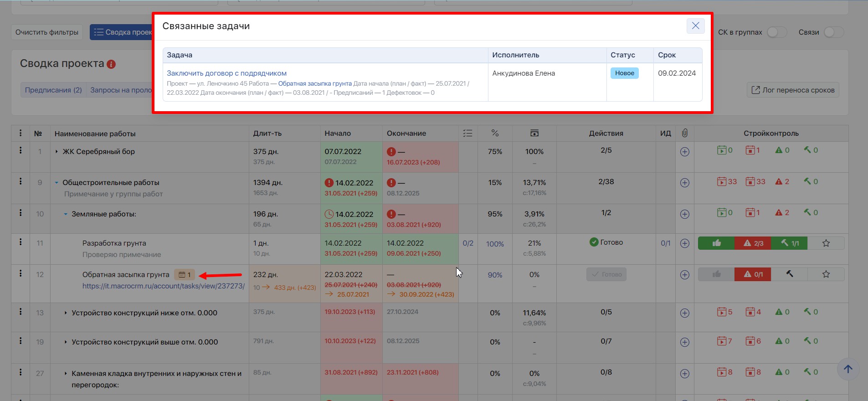Click the linked tasks badge on row 12
868x401 pixels.
185,275
